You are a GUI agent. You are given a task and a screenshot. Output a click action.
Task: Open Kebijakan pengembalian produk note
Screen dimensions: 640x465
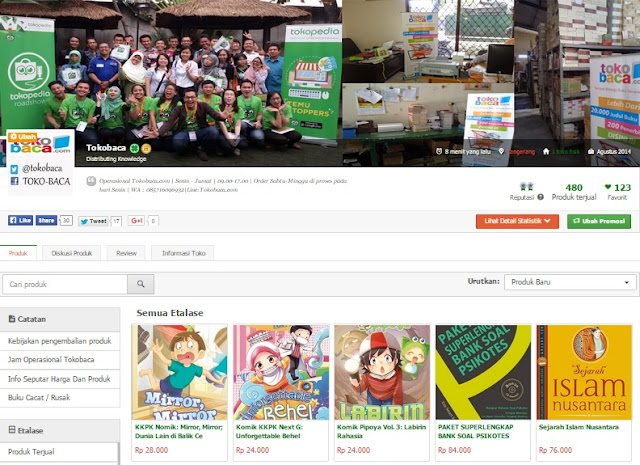pos(60,341)
